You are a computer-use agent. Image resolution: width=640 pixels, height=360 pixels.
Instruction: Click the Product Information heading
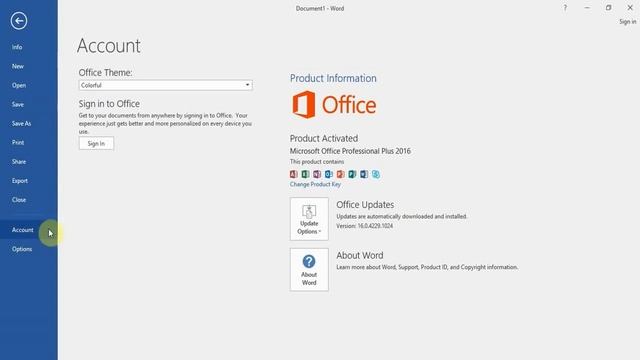click(333, 78)
